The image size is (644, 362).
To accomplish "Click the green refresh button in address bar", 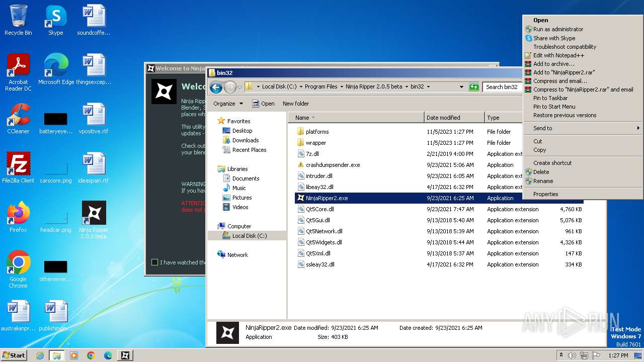I will click(x=473, y=87).
